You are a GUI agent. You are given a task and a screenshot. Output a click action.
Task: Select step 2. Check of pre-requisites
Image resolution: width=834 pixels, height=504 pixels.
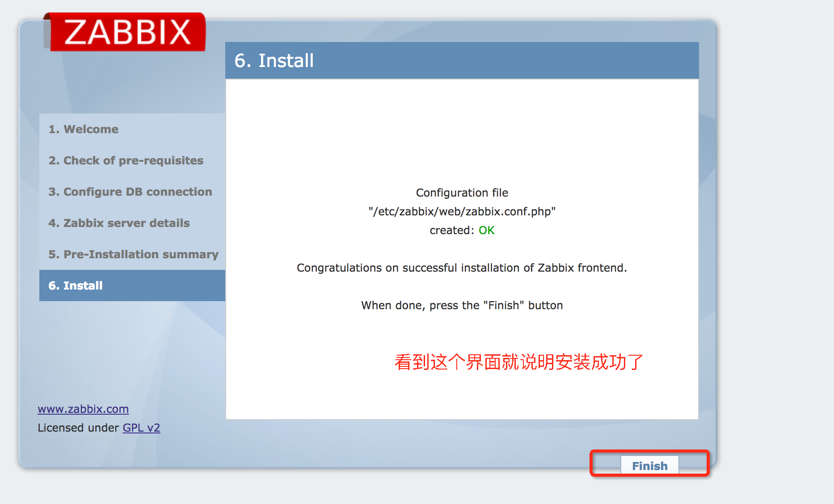point(132,160)
